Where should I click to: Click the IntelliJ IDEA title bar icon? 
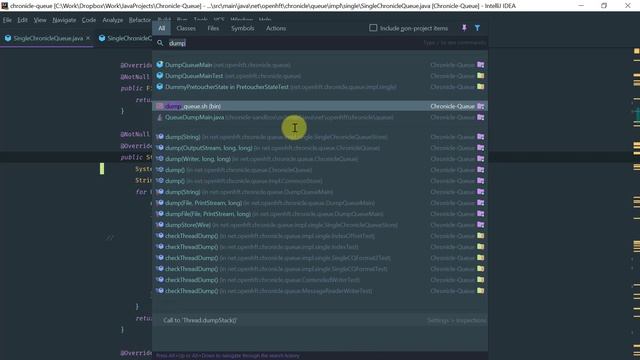coord(4,6)
